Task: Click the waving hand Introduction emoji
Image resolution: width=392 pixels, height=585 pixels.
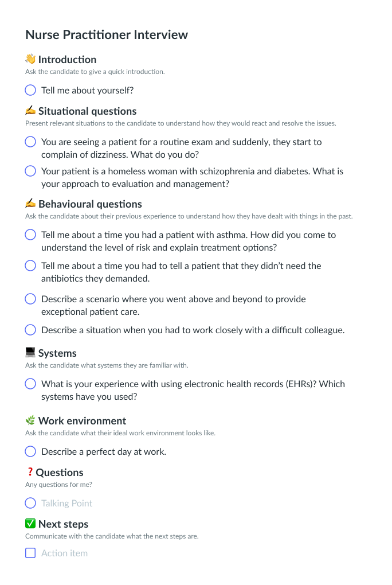Action: (x=30, y=59)
